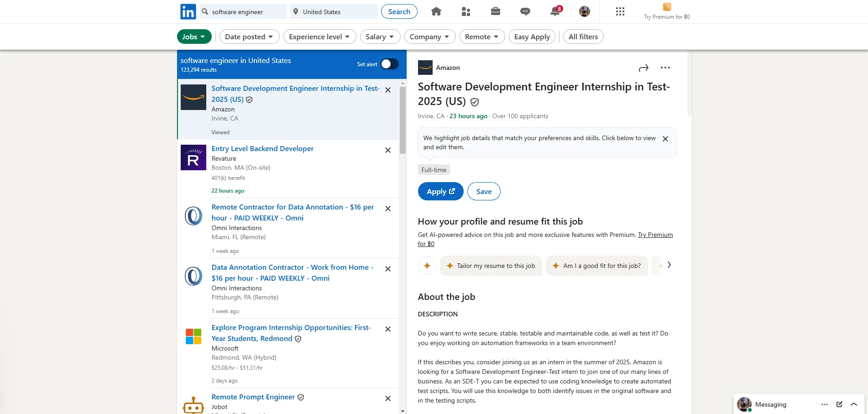Open Notifications bell with 8 badge
This screenshot has height=414, width=868.
555,11
